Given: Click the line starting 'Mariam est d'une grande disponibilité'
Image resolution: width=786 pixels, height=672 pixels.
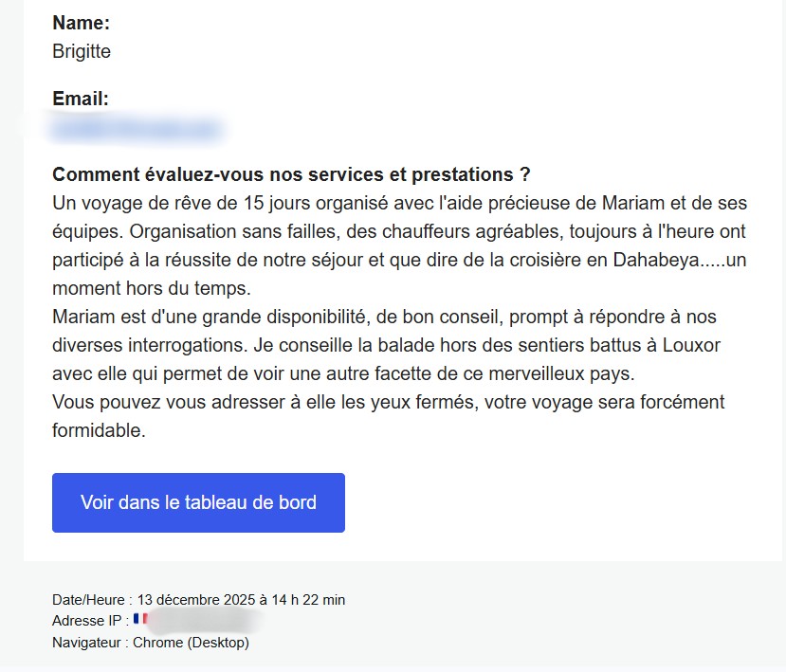Looking at the screenshot, I should (x=284, y=317).
